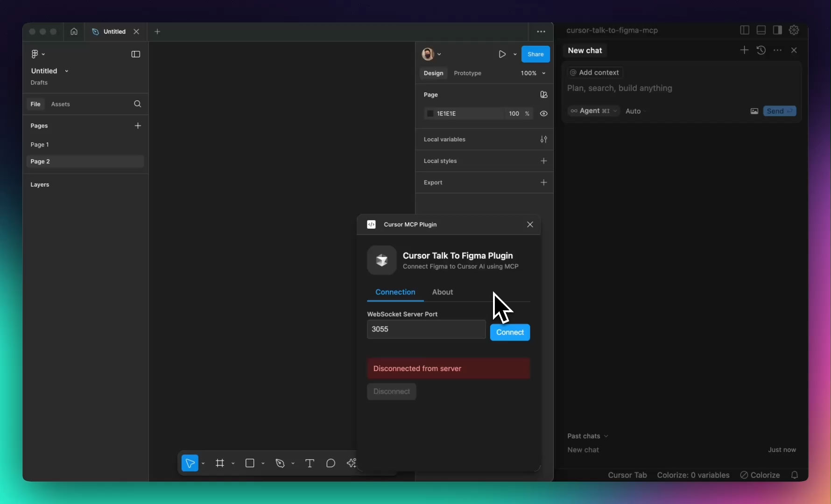Switch to the File tab
This screenshot has height=504, width=831.
(x=35, y=104)
